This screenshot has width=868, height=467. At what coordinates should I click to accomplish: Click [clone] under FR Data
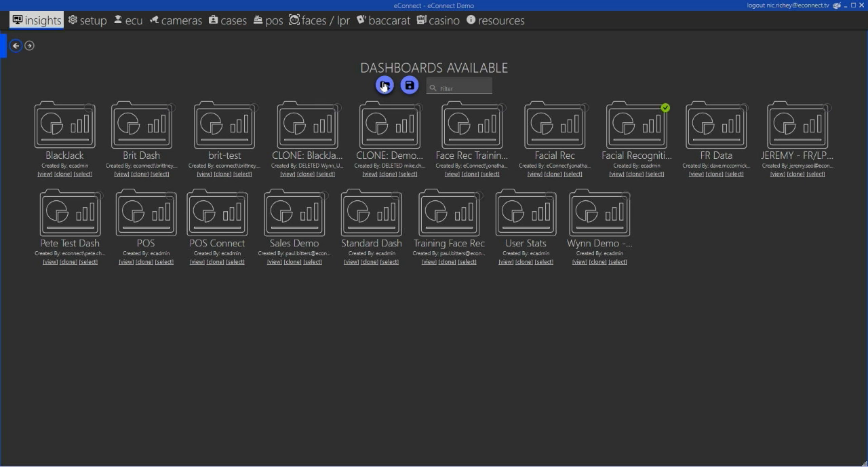pyautogui.click(x=715, y=174)
